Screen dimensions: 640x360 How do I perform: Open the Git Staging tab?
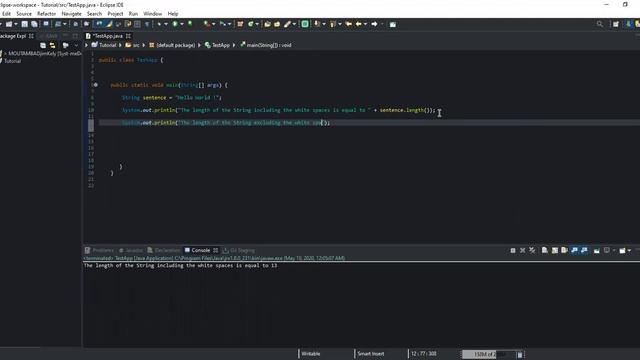click(x=239, y=250)
